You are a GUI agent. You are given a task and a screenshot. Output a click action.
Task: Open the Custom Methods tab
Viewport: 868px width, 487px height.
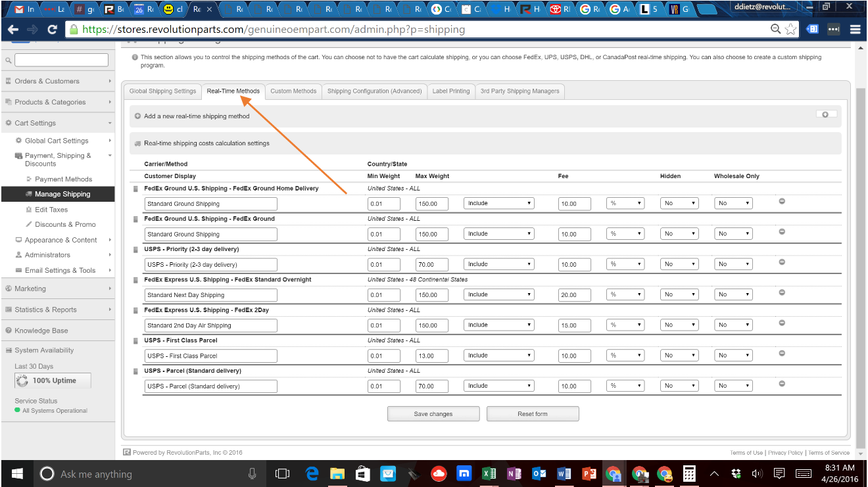[293, 91]
